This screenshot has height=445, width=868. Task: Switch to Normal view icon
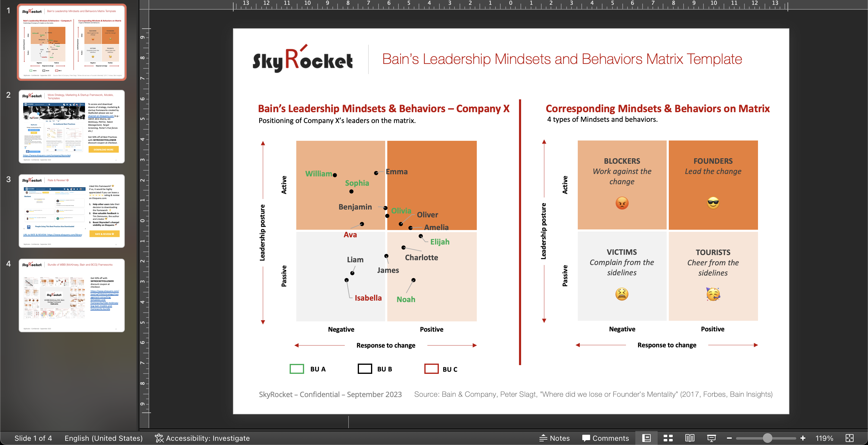click(646, 438)
